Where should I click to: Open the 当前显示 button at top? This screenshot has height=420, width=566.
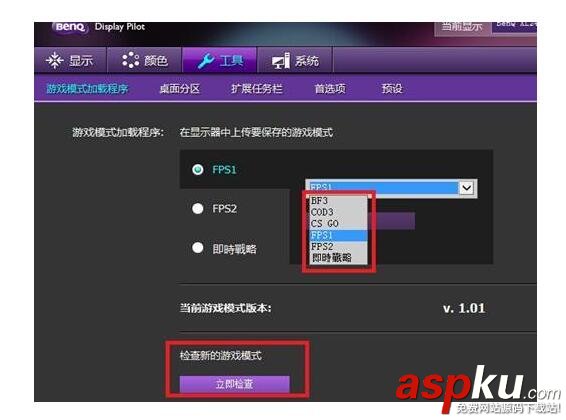click(462, 27)
